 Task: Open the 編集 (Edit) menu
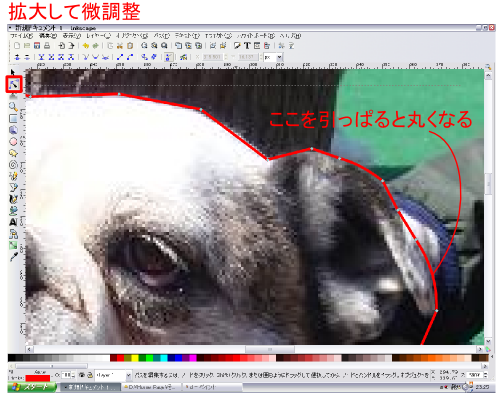coord(48,35)
